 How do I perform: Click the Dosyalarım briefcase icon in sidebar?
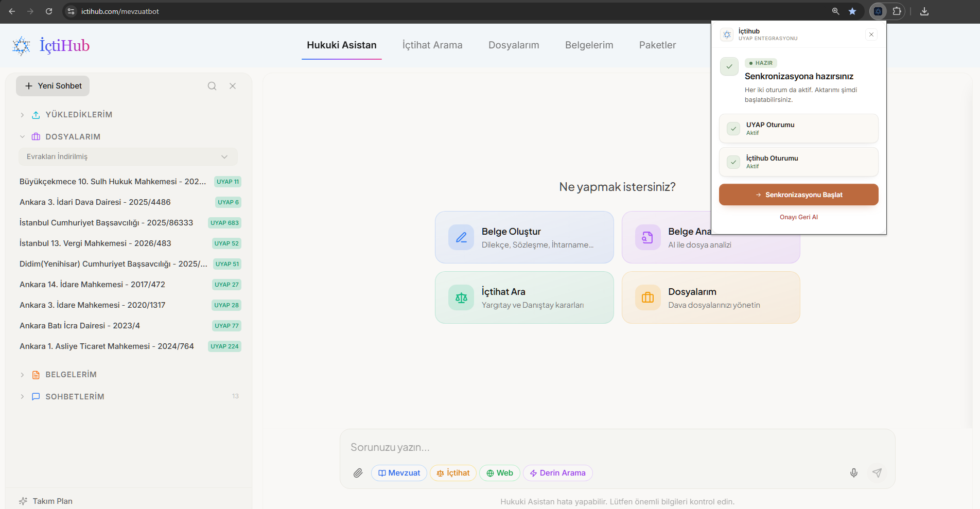36,137
